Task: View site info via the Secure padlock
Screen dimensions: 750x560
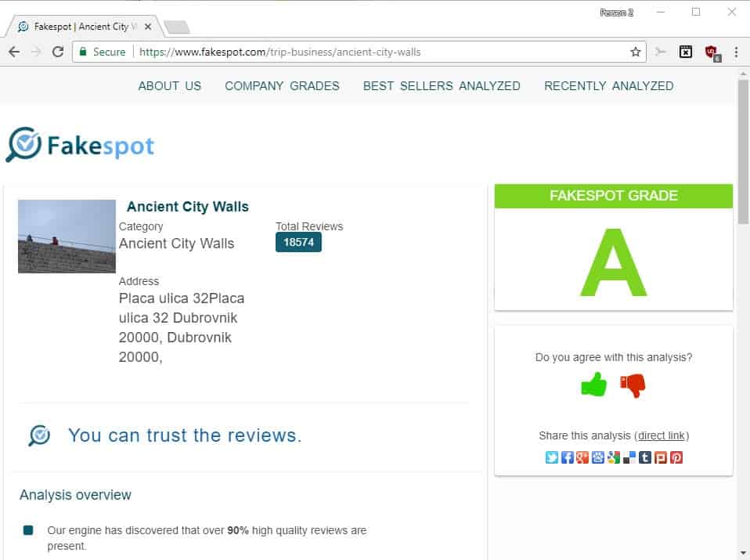Action: pyautogui.click(x=102, y=52)
